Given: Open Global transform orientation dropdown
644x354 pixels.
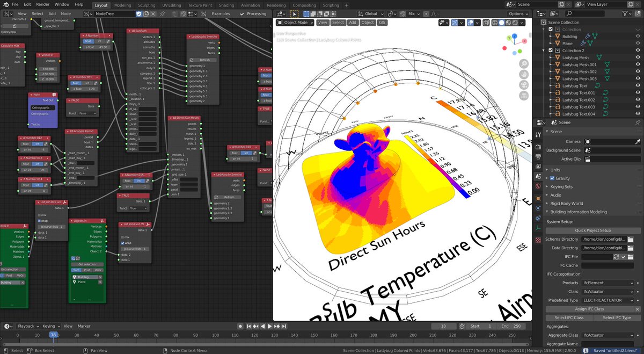Looking at the screenshot, I should 371,13.
